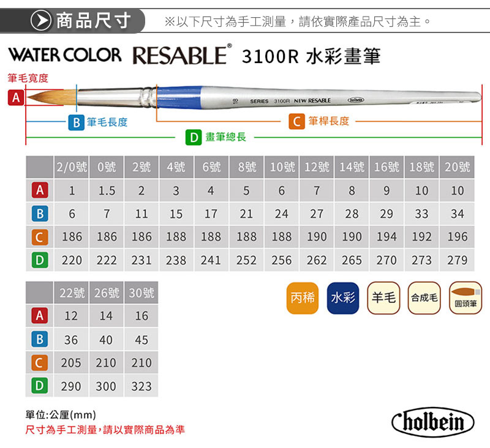This screenshot has width=490, height=448.
Task: Click the 205 cell under 22號
Action: (71, 363)
